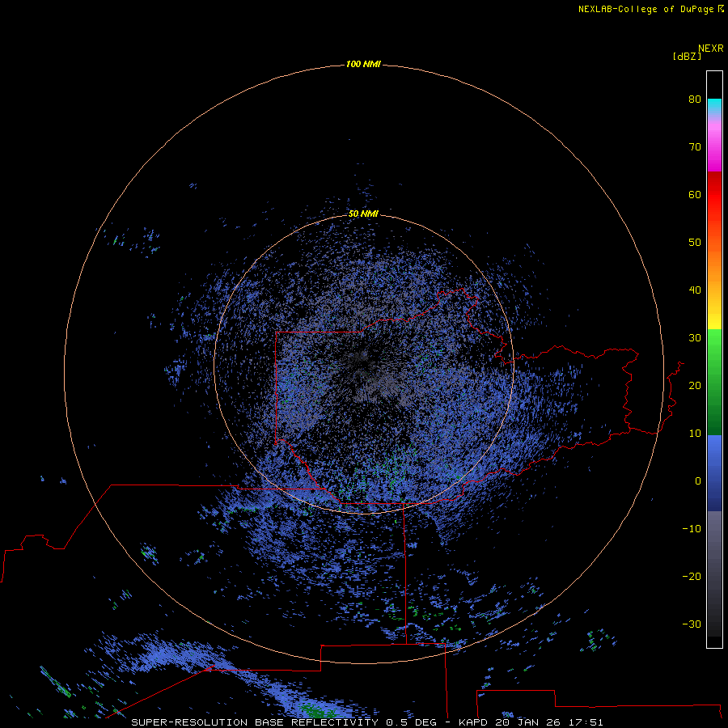Click the 40 dBZ scale value

(695, 290)
